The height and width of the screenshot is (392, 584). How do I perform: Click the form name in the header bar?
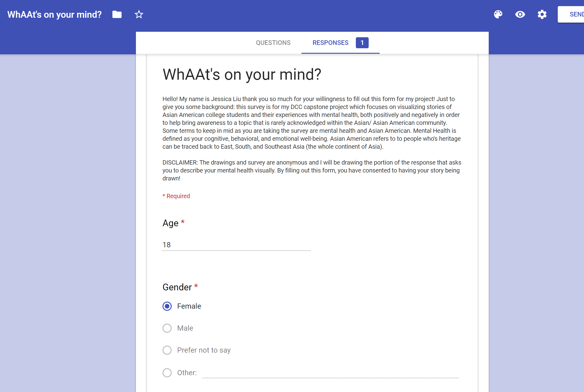click(54, 14)
